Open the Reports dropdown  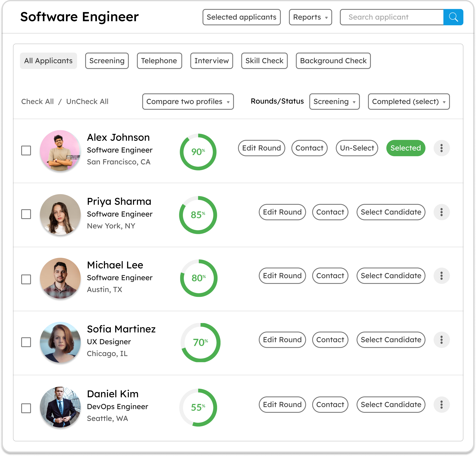[x=310, y=17]
